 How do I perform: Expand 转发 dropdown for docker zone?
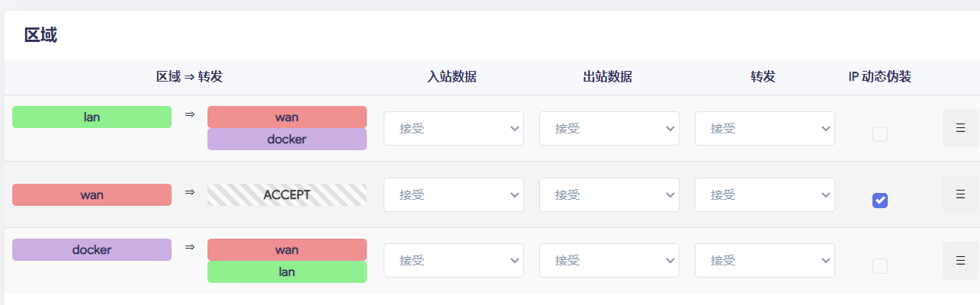click(x=765, y=261)
